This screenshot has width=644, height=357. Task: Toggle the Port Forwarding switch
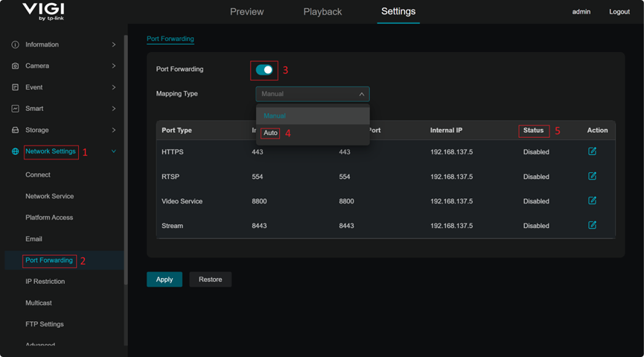tap(264, 70)
